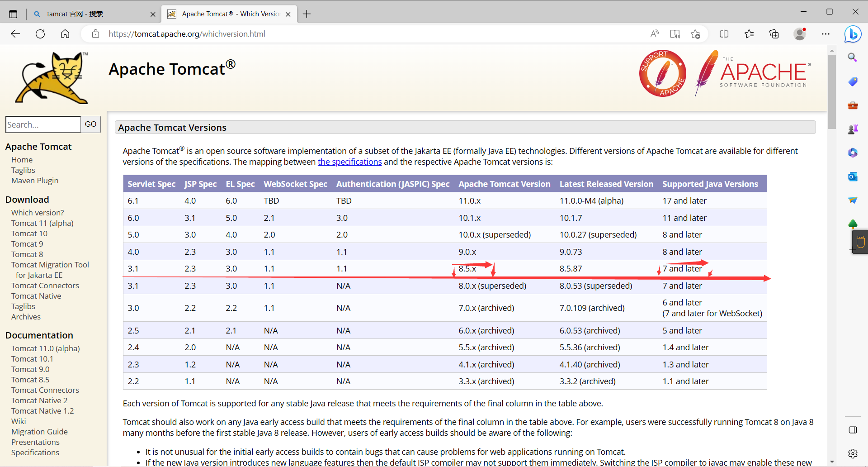Close the tamcat 官网 search tab
This screenshot has height=467, width=868.
[153, 14]
